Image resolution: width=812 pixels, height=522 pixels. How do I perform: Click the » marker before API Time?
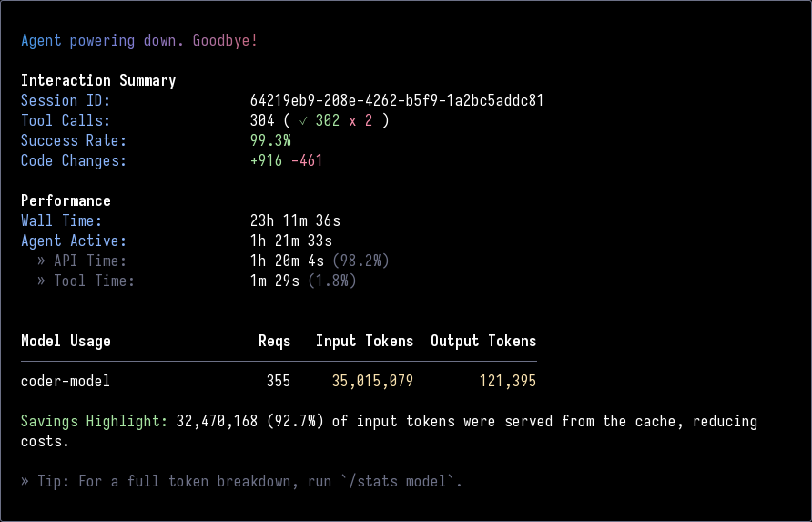point(41,261)
